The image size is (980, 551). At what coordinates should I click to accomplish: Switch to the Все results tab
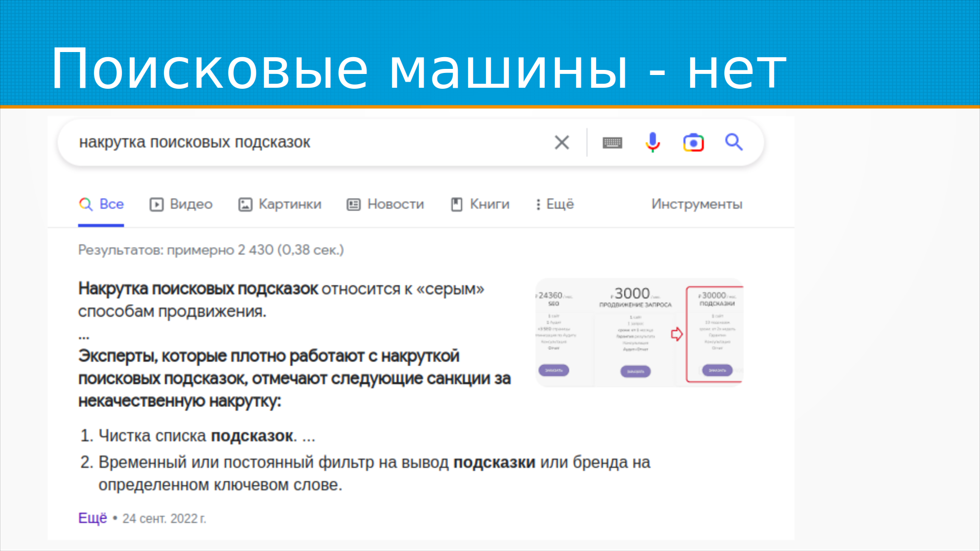click(111, 204)
